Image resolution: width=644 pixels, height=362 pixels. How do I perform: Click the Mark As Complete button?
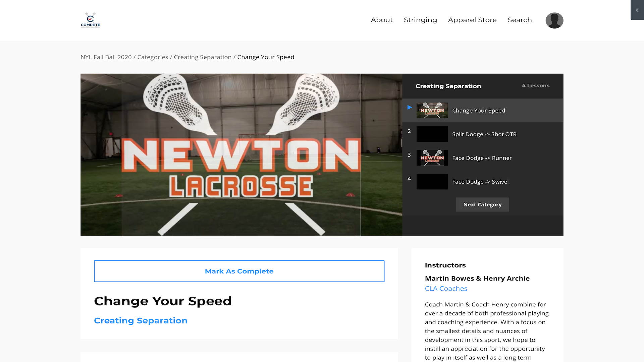239,271
